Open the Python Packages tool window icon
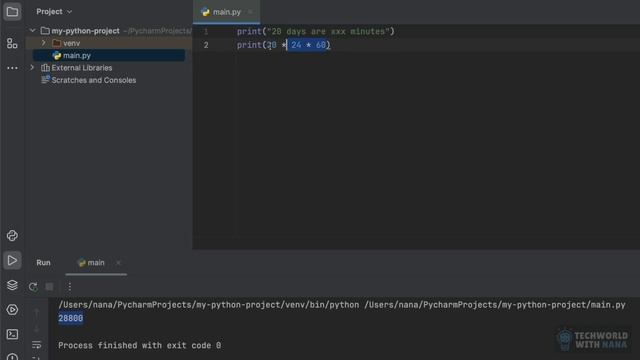Viewport: 640px width, 360px height. point(12,236)
